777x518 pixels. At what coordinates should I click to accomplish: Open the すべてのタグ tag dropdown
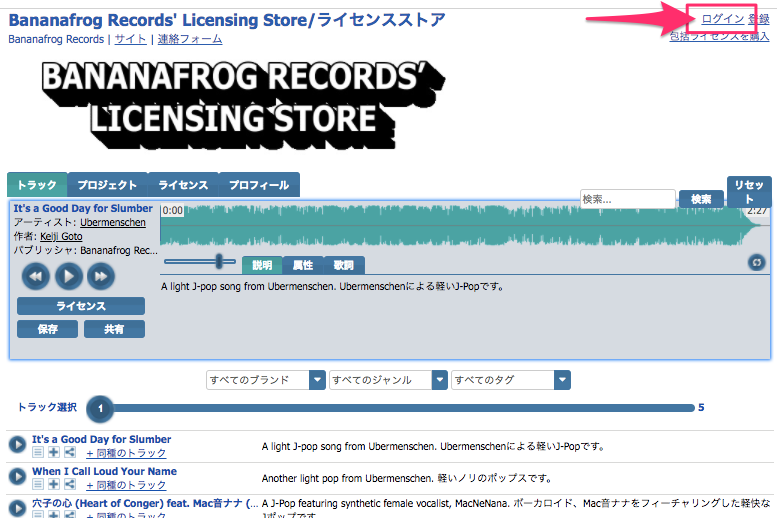pos(510,380)
